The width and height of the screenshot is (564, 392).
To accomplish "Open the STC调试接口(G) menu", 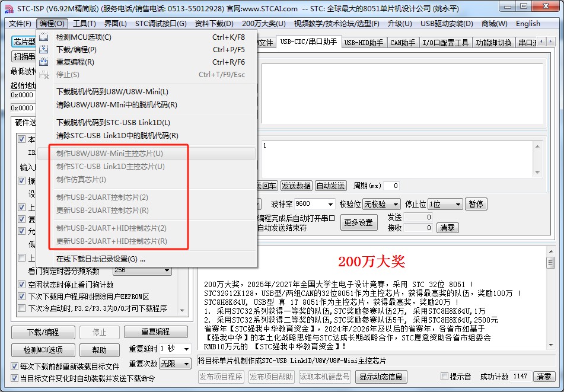I will [x=161, y=24].
